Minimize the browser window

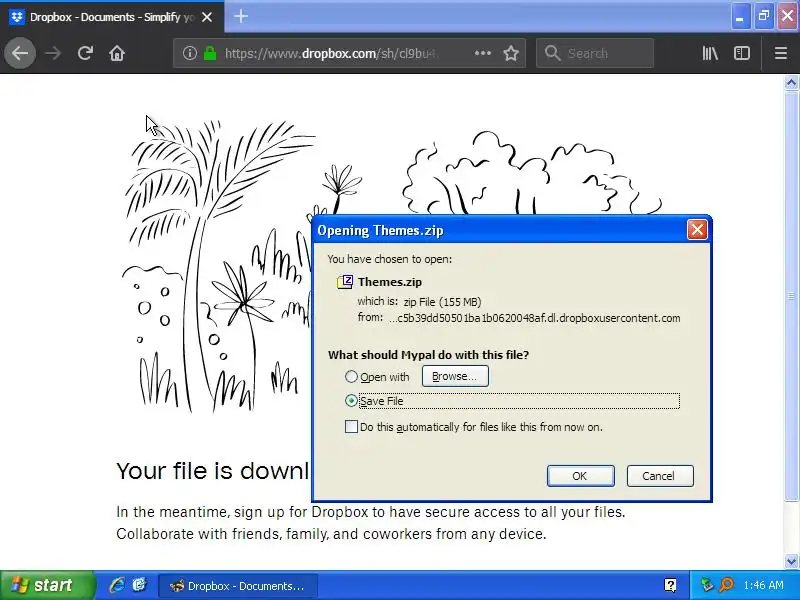coord(740,16)
